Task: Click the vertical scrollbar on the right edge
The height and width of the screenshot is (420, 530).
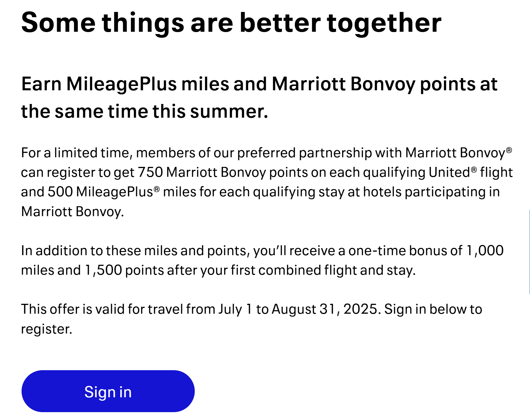Action: [529, 252]
